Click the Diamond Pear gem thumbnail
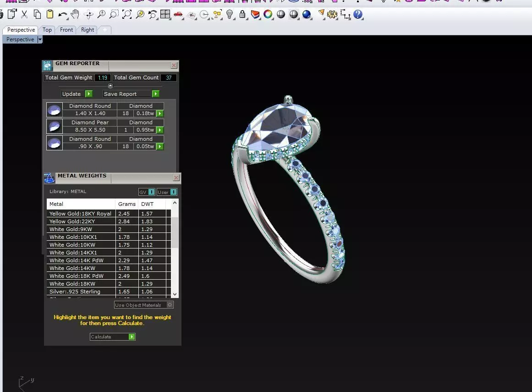Screen dimensions: 532x392 tap(54, 126)
